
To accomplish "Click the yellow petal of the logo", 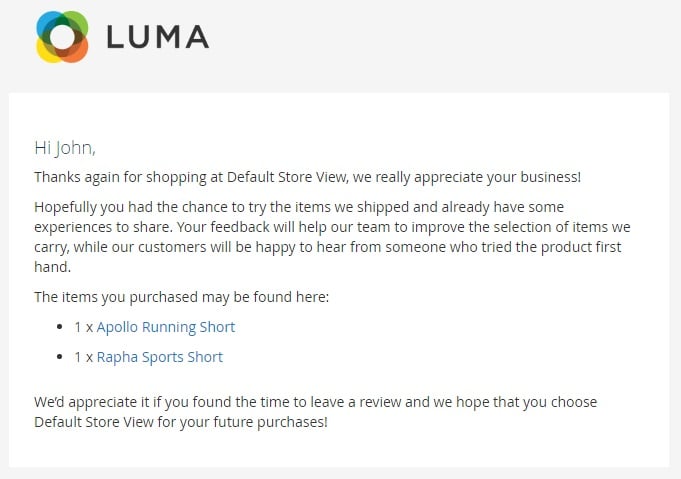I will [x=45, y=54].
